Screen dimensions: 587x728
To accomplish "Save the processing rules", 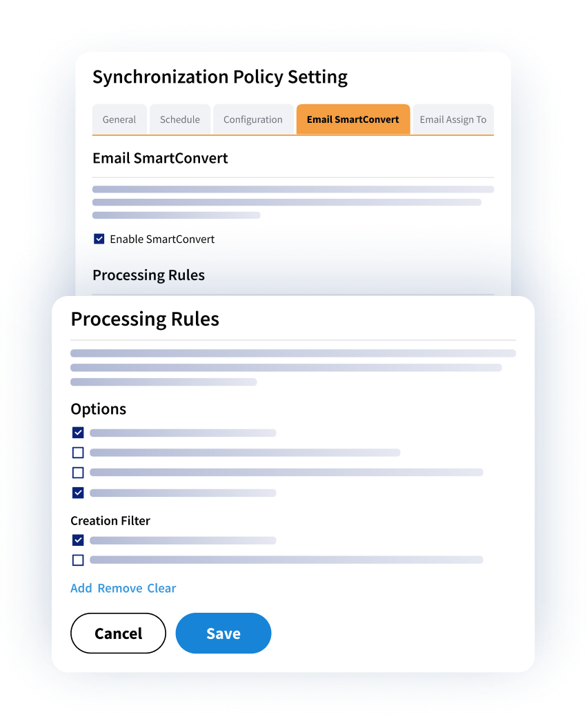I will click(x=223, y=633).
